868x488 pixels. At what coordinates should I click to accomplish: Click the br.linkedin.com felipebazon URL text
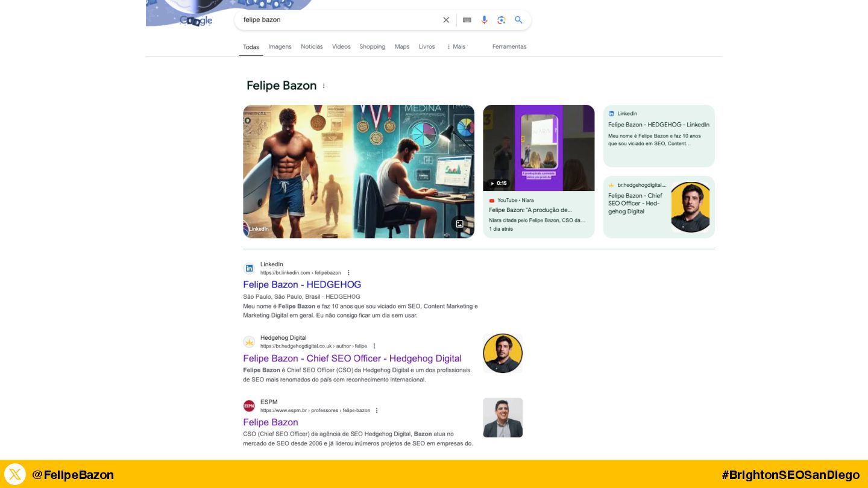tap(301, 273)
